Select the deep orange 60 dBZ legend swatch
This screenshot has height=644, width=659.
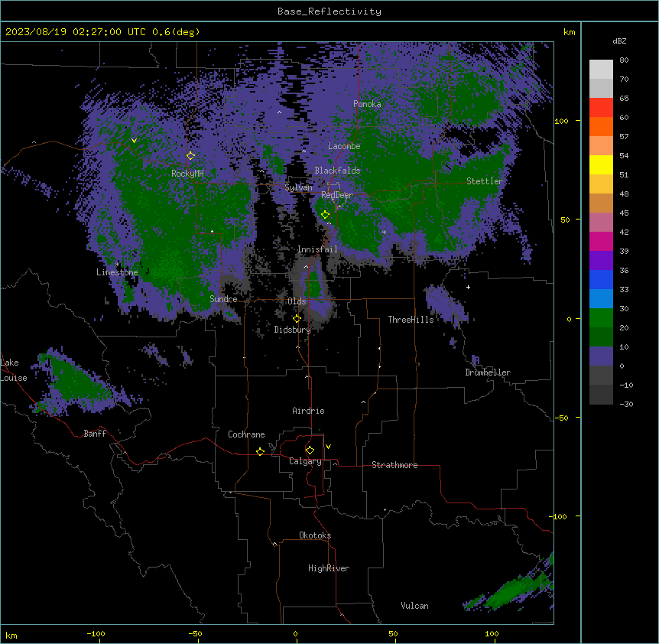[x=601, y=126]
